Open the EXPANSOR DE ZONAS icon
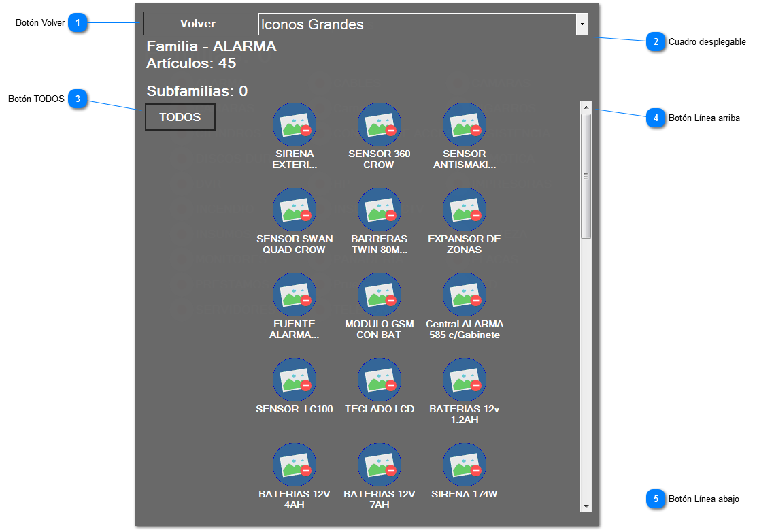 [x=464, y=210]
